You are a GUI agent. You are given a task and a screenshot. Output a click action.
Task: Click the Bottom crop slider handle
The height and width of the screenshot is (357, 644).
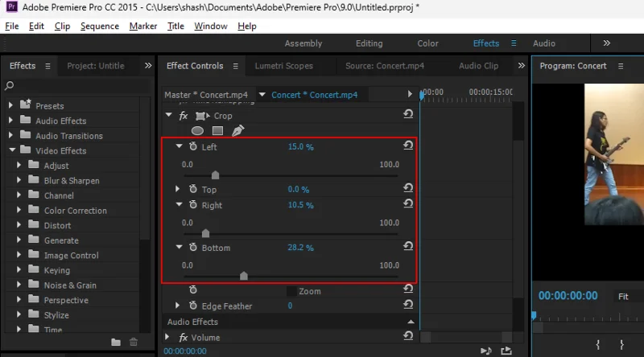(x=244, y=276)
